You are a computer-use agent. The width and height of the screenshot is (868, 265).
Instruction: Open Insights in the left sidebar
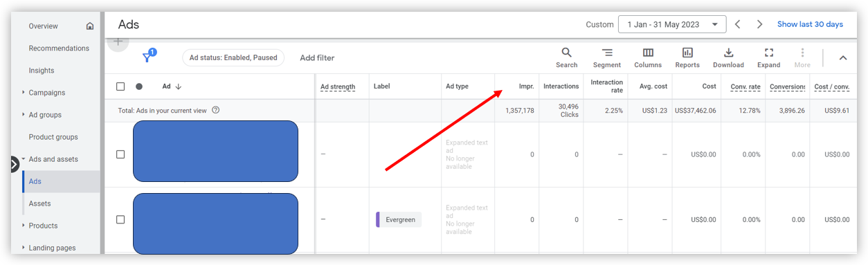point(42,71)
